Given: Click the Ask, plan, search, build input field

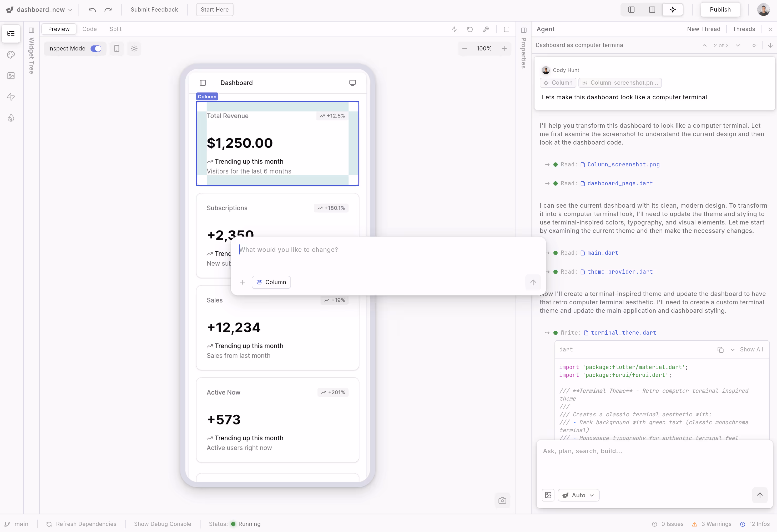Looking at the screenshot, I should [x=635, y=451].
